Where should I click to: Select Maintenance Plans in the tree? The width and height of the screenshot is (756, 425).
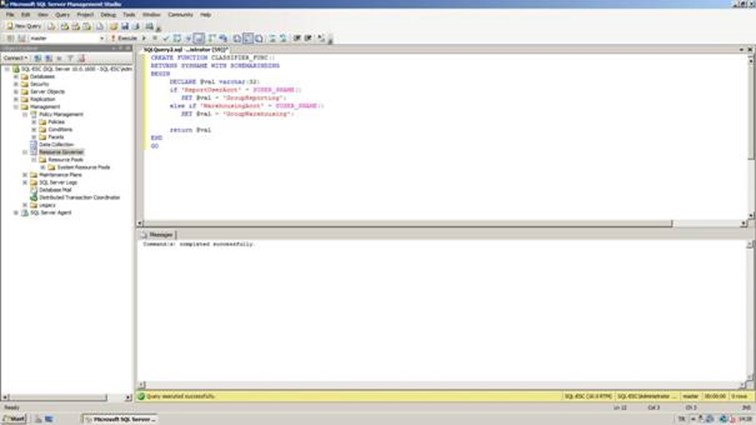click(60, 175)
